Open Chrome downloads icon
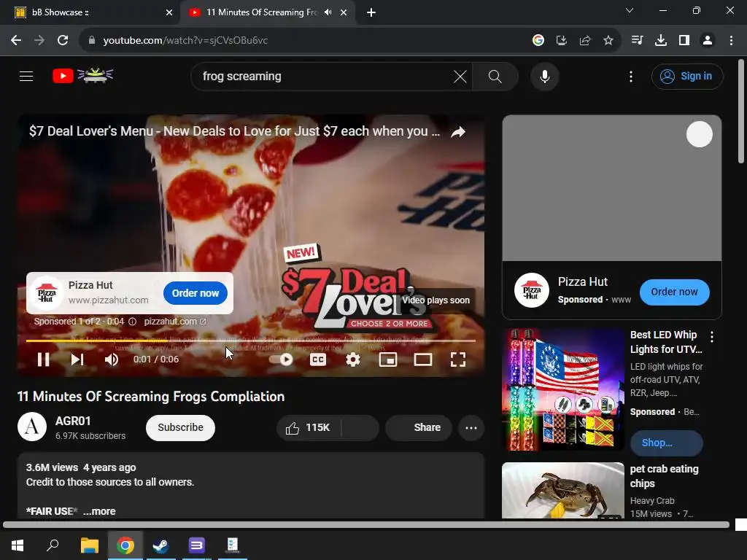The image size is (747, 560). click(661, 41)
